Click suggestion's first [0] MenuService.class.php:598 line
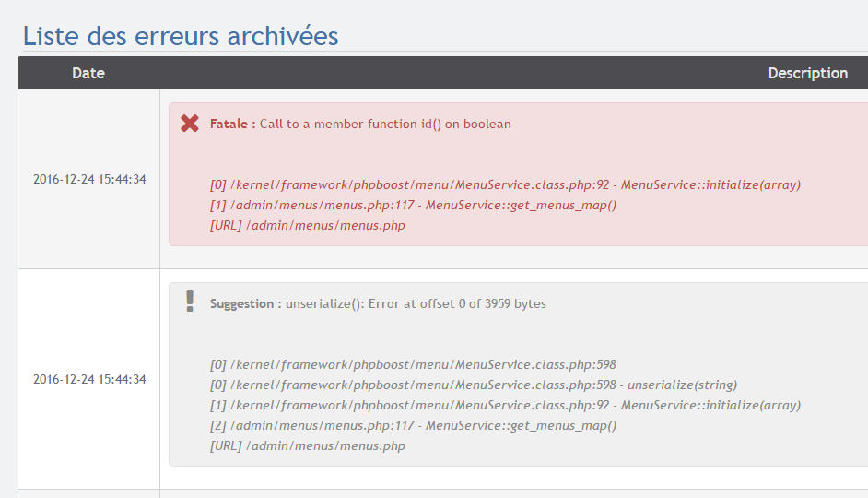 [413, 364]
